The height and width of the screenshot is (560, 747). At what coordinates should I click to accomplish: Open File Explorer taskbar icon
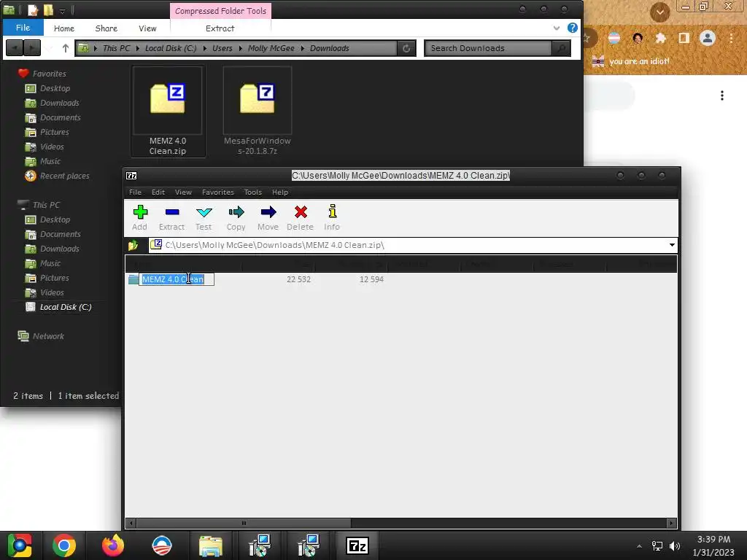pyautogui.click(x=211, y=545)
